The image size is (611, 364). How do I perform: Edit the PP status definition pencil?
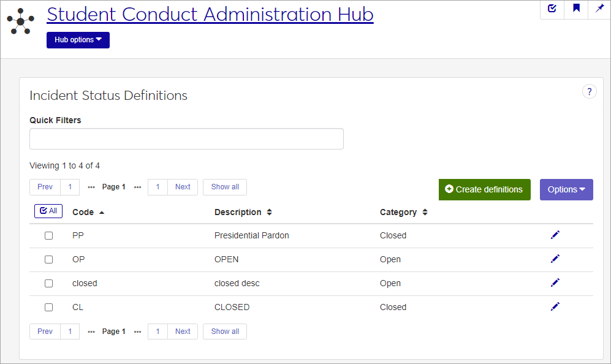[x=555, y=235]
